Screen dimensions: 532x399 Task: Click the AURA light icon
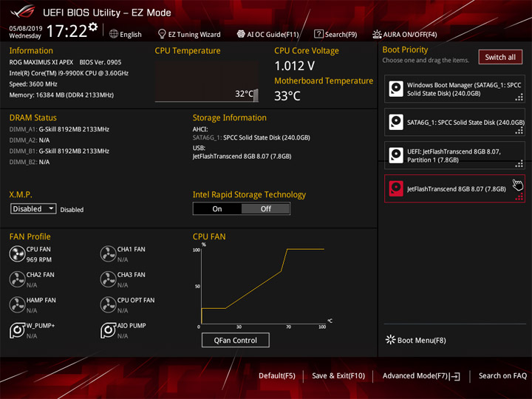377,34
